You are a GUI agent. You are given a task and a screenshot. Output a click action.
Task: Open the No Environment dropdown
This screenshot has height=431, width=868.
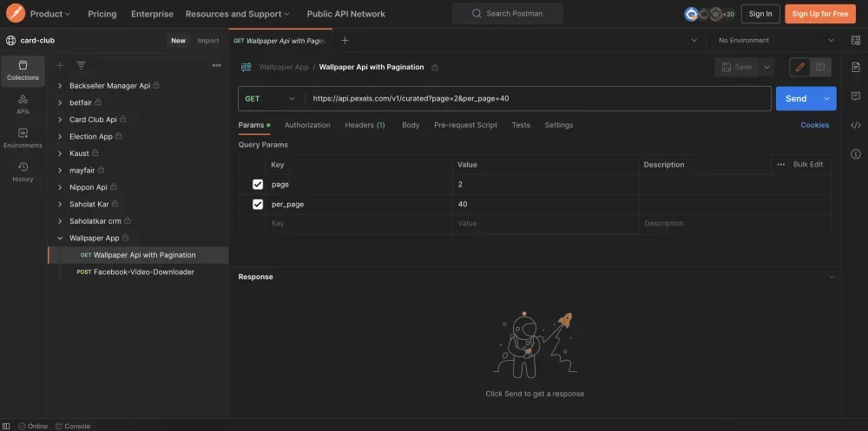775,41
